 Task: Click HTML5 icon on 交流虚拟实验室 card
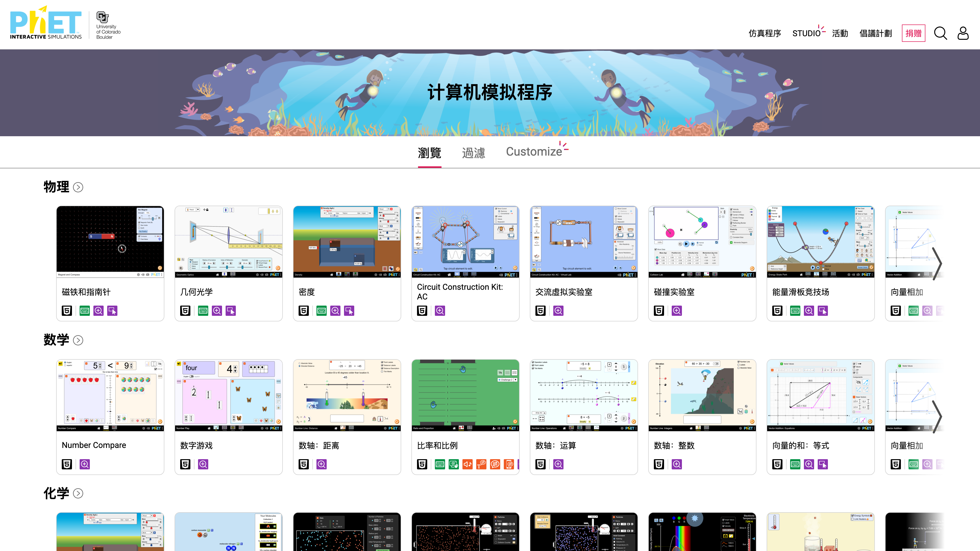(540, 311)
